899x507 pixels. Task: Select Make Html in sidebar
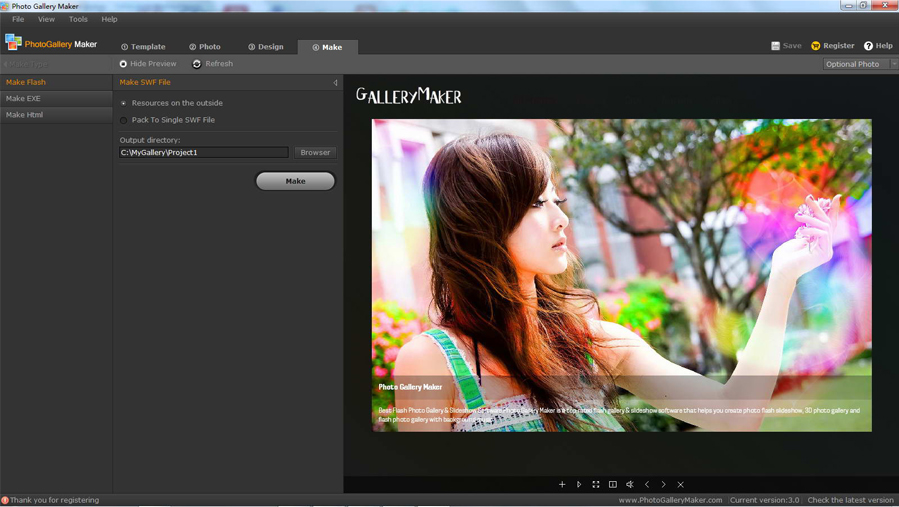pyautogui.click(x=56, y=115)
